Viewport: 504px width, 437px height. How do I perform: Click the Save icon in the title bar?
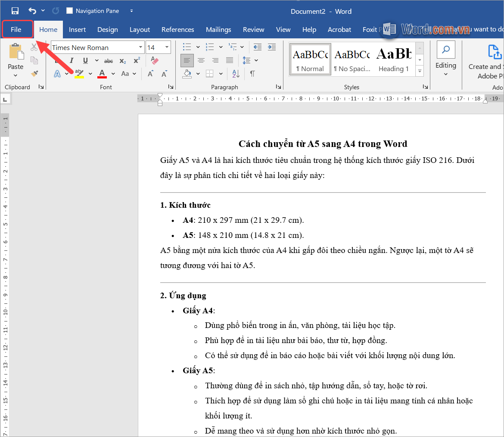(15, 11)
